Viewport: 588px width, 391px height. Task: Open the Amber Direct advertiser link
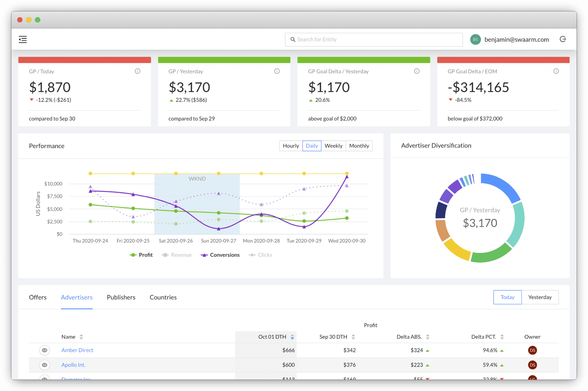(x=77, y=350)
